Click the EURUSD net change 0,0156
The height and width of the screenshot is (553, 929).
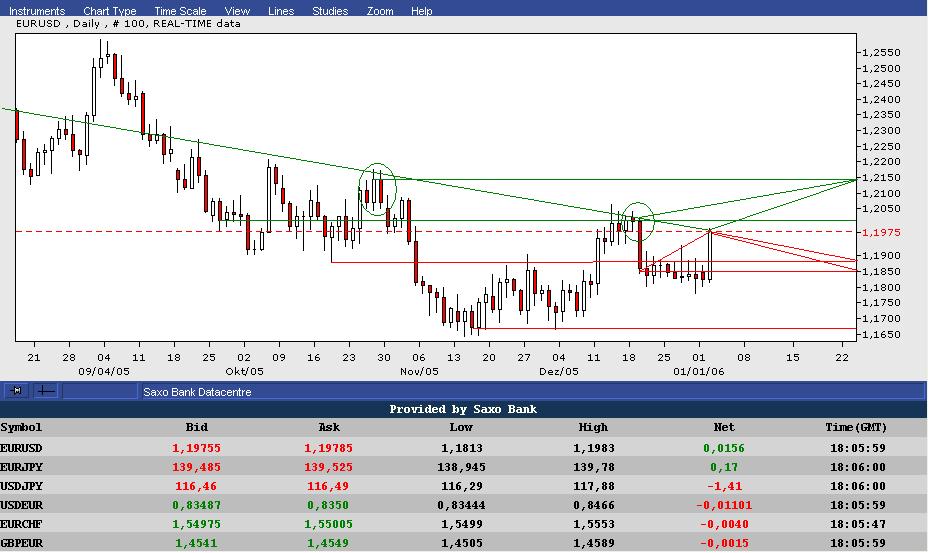click(x=724, y=448)
